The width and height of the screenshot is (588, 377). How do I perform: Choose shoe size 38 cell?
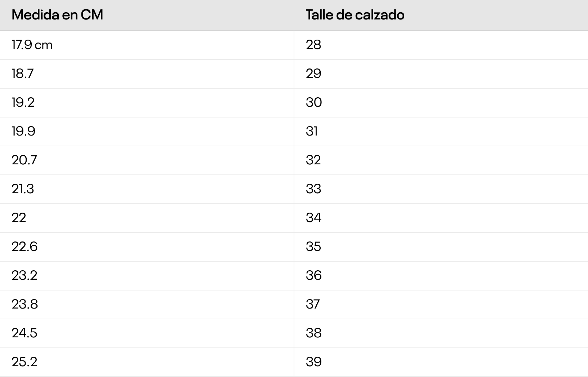click(x=314, y=333)
